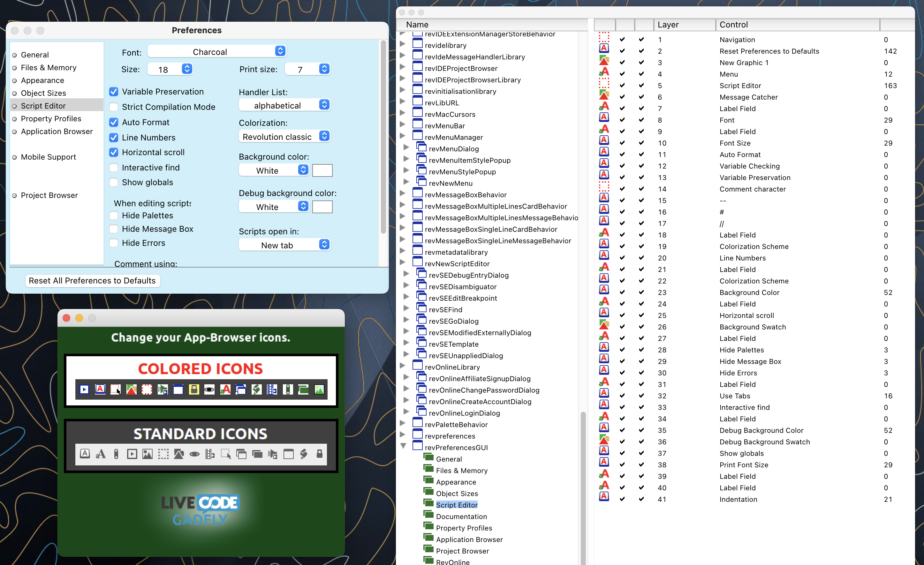This screenshot has height=565, width=924.
Task: Click the gray graphic triangle icon in standard icons
Action: point(179,454)
